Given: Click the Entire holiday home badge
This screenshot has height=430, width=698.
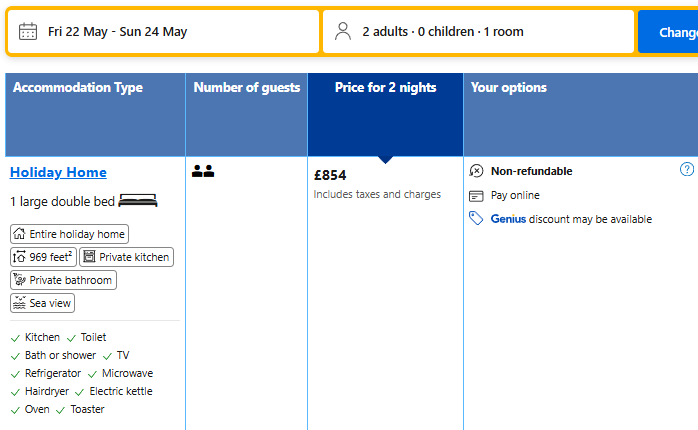Looking at the screenshot, I should [x=69, y=234].
